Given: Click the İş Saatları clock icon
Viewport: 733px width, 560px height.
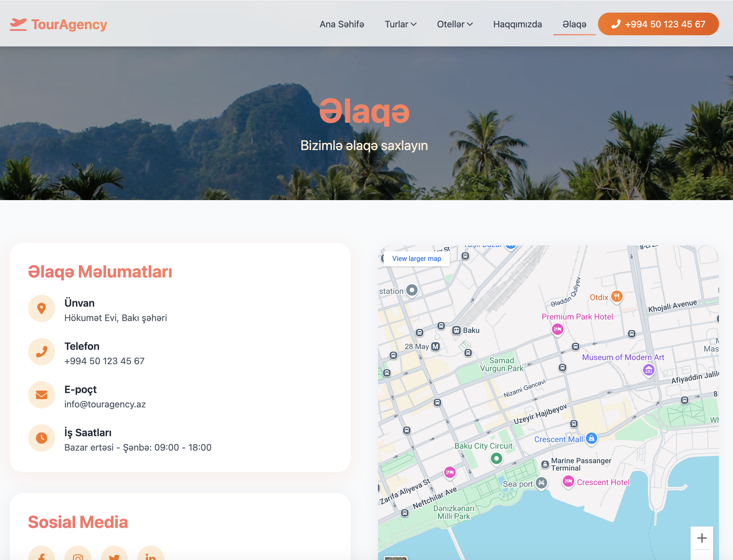Looking at the screenshot, I should [41, 438].
